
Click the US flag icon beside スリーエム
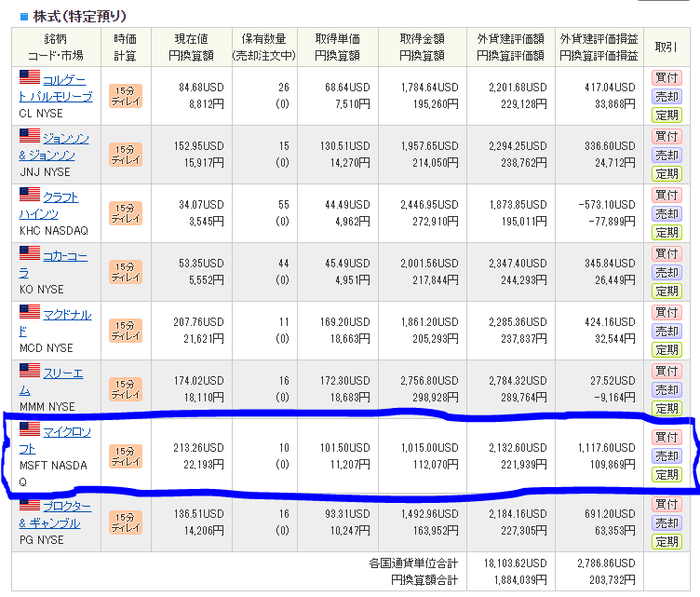(x=30, y=371)
